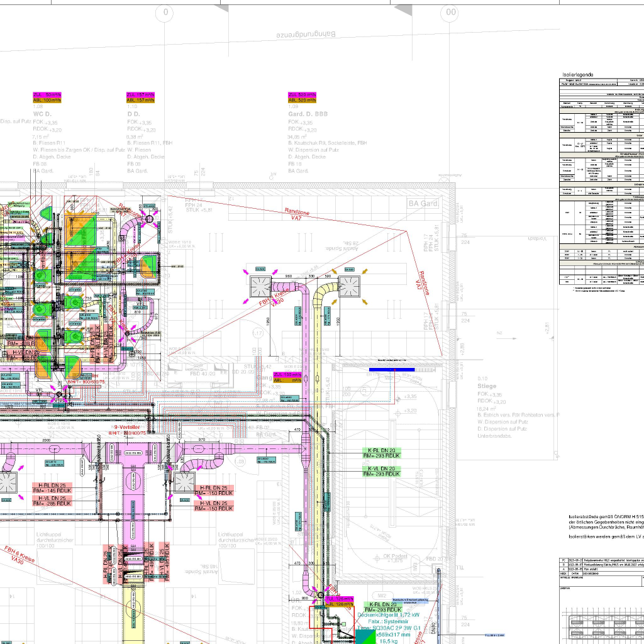Click the red 9-Verteiler label
The image size is (644, 644).
click(x=126, y=427)
